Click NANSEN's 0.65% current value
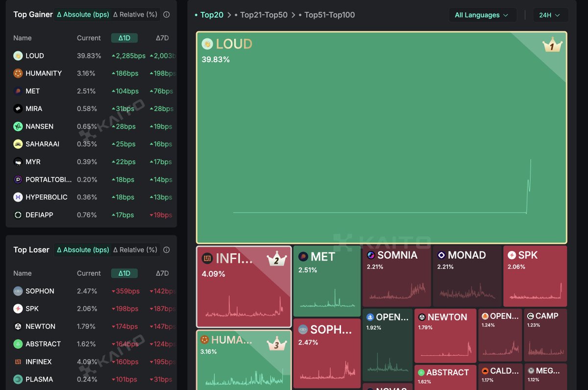588x390 pixels. click(86, 126)
